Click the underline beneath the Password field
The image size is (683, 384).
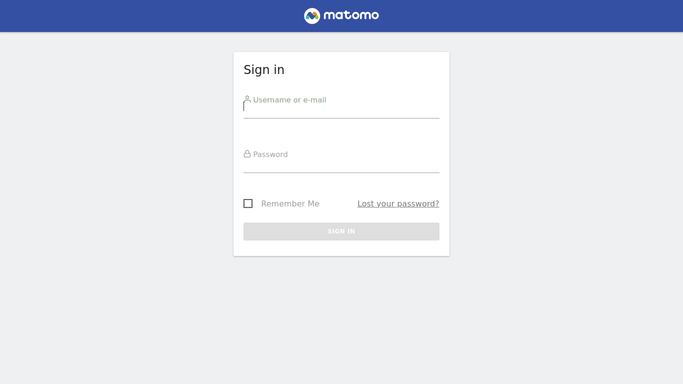[x=341, y=172]
